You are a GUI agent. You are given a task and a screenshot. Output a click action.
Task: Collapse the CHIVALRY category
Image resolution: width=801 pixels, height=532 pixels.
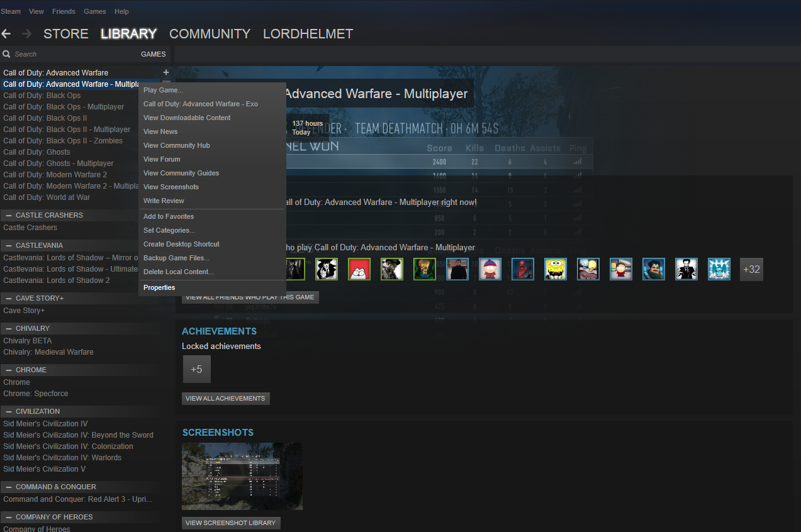9,328
